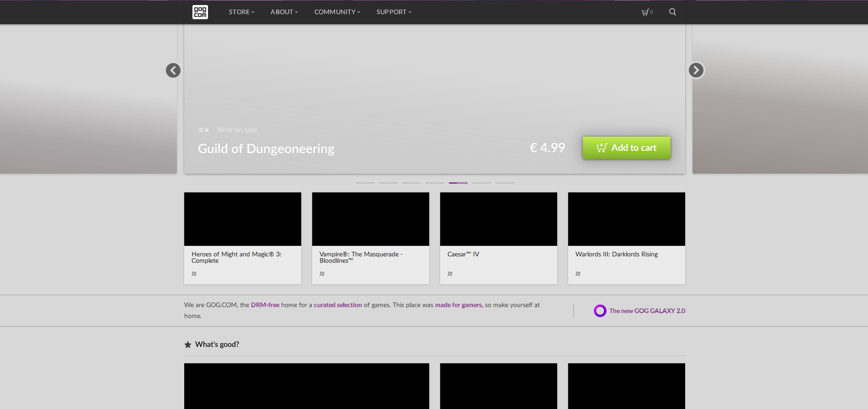Show the previous carousel banner panel

click(x=88, y=99)
